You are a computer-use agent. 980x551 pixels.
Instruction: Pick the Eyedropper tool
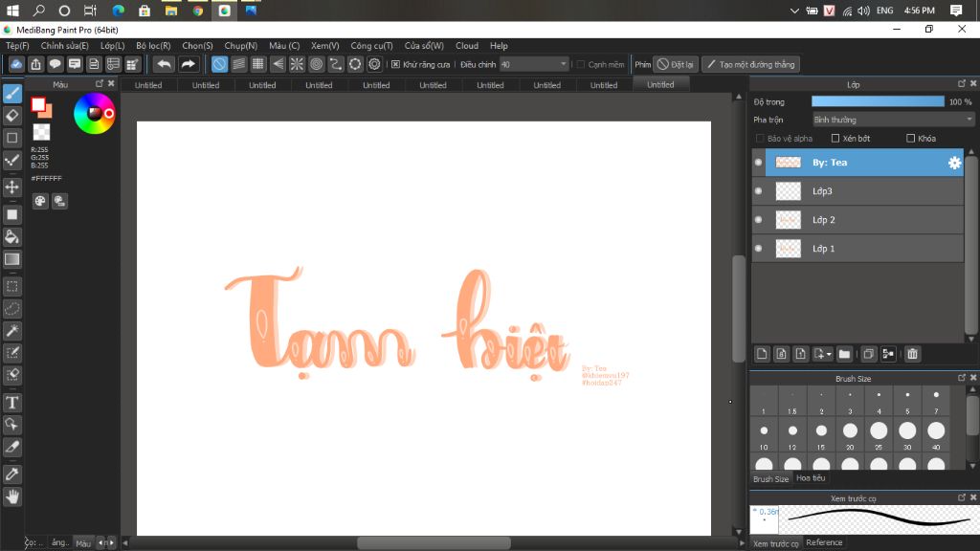pos(11,474)
